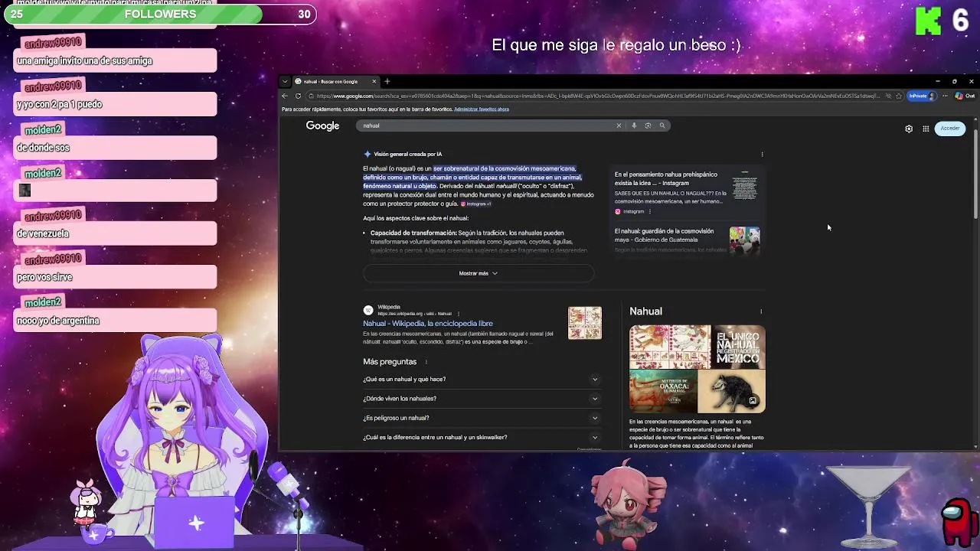Clear the search box with X
Viewport: 980px width, 551px height.
[619, 126]
